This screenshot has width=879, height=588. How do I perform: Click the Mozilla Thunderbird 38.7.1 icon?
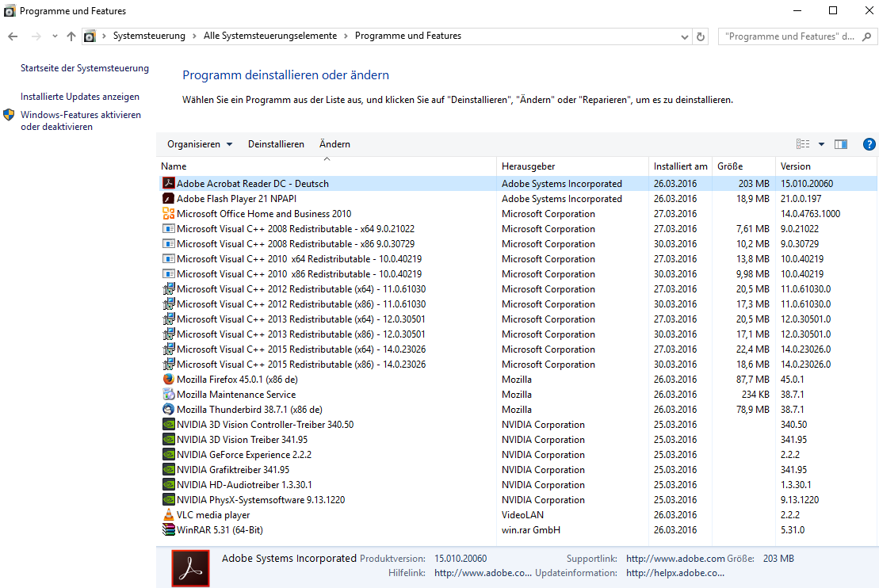(x=168, y=410)
